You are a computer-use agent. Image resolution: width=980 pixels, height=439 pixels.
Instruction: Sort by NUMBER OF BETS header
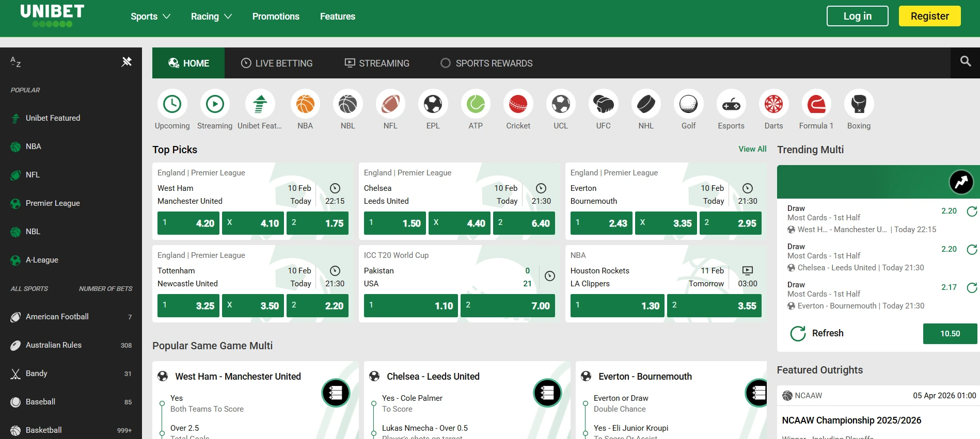[105, 289]
